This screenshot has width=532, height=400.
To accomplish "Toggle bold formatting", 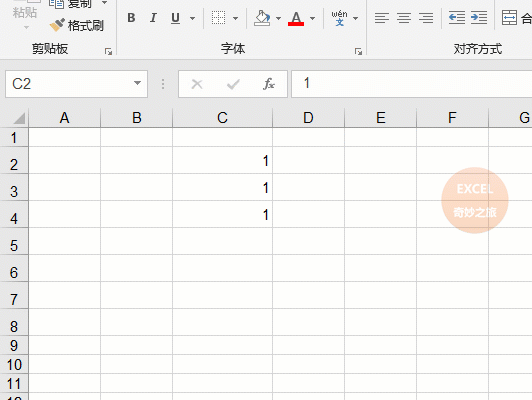I will click(x=131, y=18).
